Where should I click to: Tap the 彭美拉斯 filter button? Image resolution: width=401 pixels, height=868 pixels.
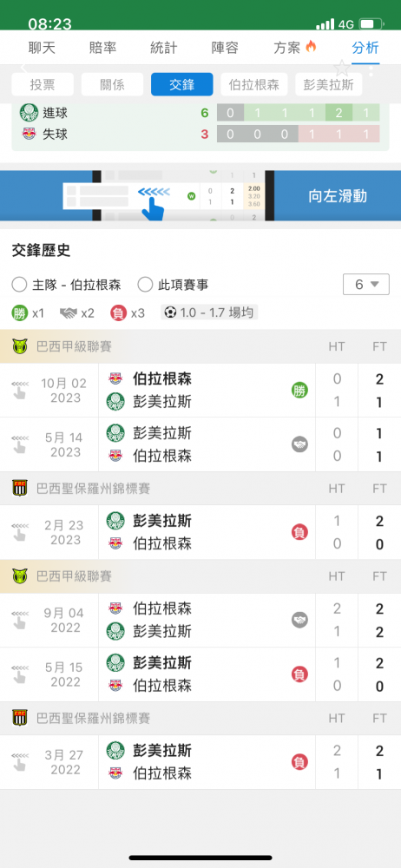click(328, 85)
